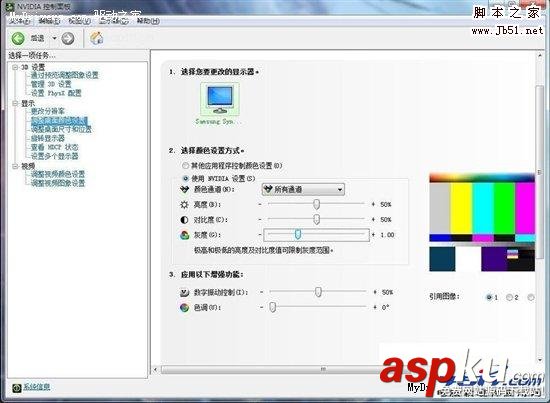Select reference image 1 radio button
This screenshot has width=550, height=403.
489,297
